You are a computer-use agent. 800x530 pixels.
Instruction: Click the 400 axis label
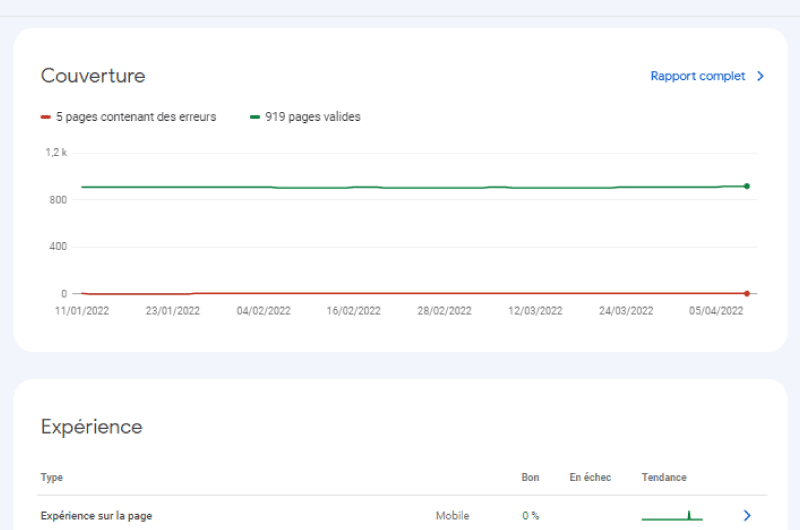tap(58, 246)
